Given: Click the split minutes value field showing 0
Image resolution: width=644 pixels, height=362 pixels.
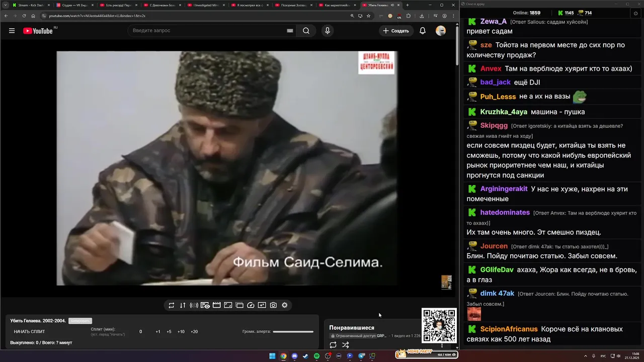Looking at the screenshot, I should [141, 332].
